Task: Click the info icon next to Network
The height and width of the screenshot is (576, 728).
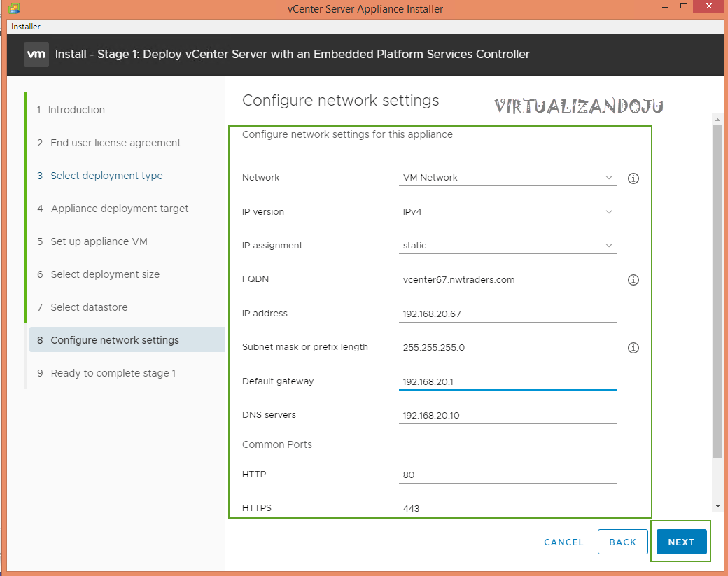Action: point(633,178)
